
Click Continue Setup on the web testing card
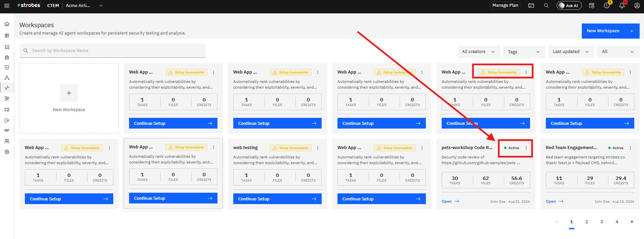277,199
